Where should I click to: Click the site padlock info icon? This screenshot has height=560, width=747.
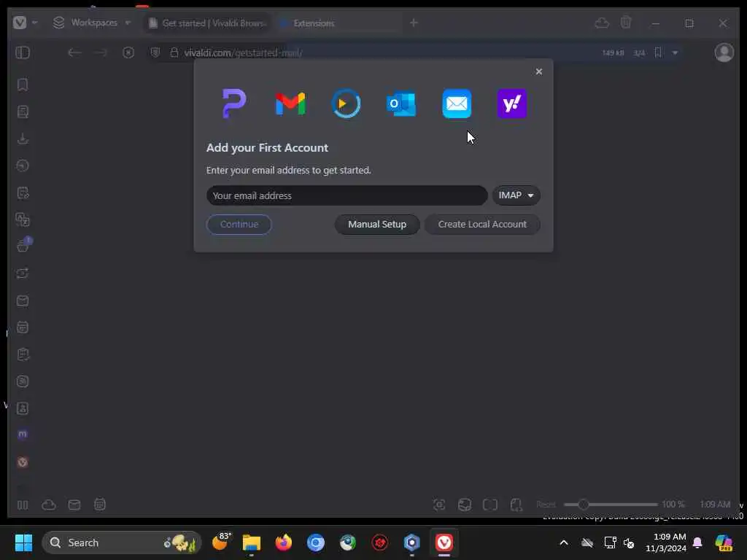tap(174, 52)
